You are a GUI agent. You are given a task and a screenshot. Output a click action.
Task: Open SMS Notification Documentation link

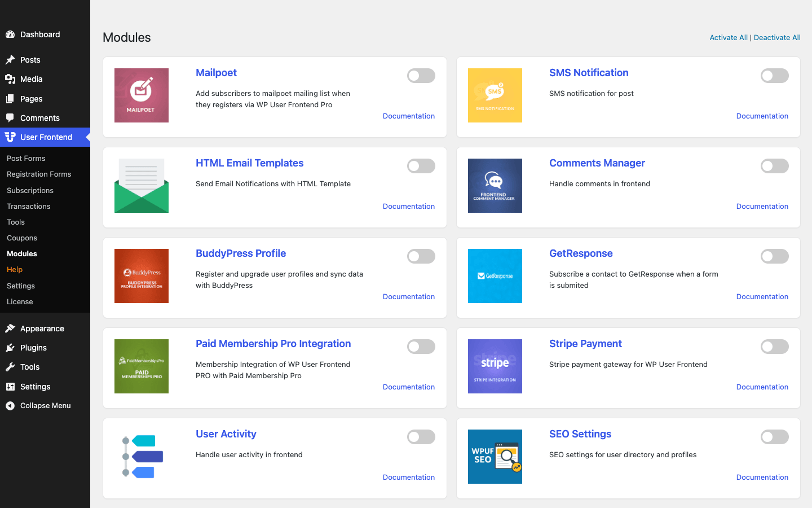pos(762,116)
